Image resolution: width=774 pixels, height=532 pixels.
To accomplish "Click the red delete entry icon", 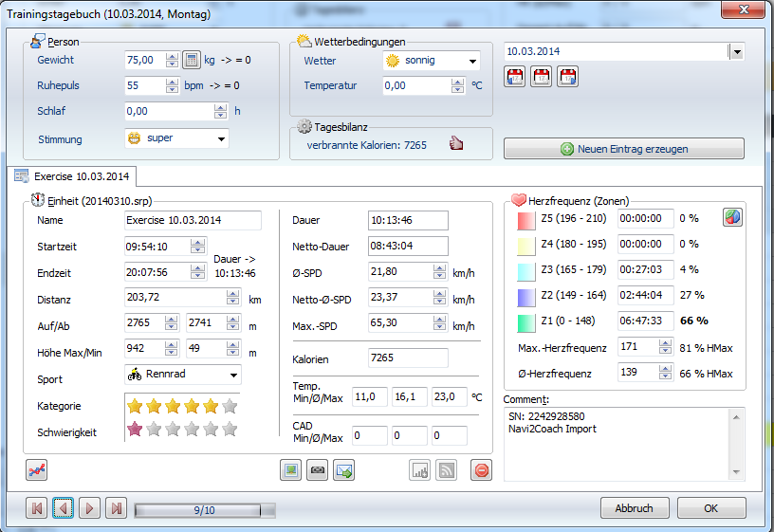I will point(482,468).
